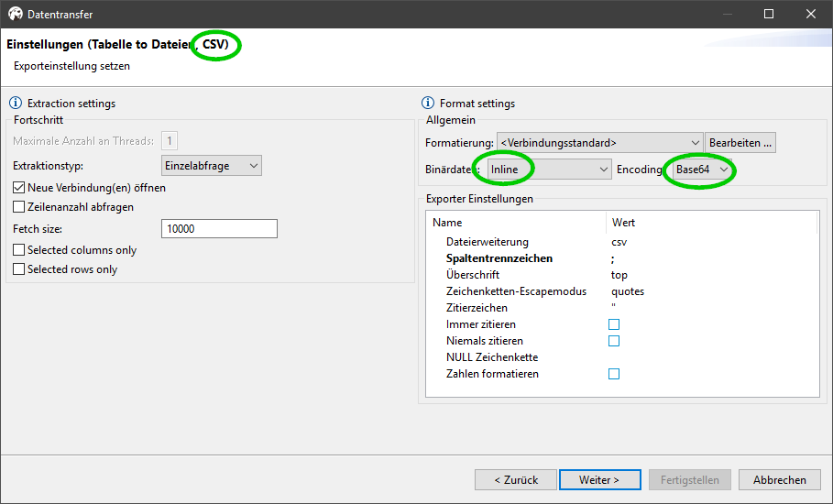Click the Abbrechen button

click(779, 479)
